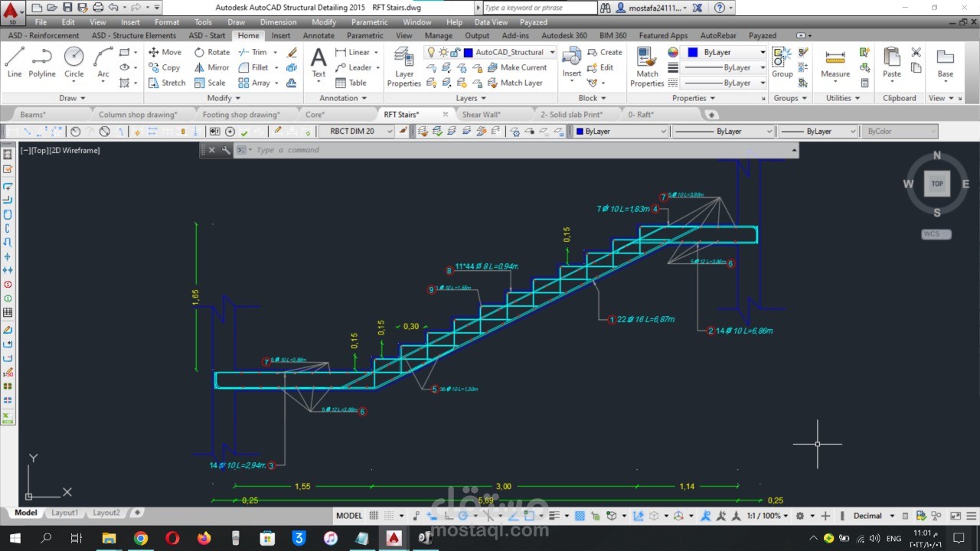Switch to the Beams* drawing tab
The width and height of the screenshot is (980, 551).
click(x=33, y=115)
